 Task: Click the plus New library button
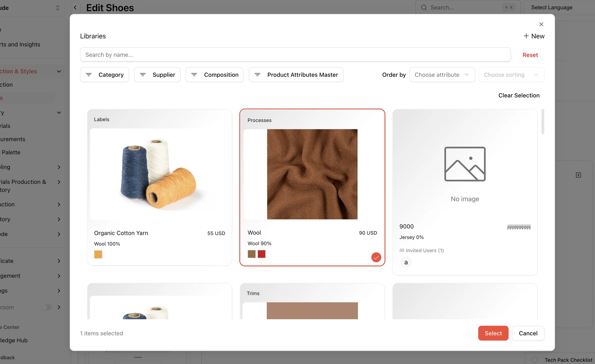pos(534,36)
